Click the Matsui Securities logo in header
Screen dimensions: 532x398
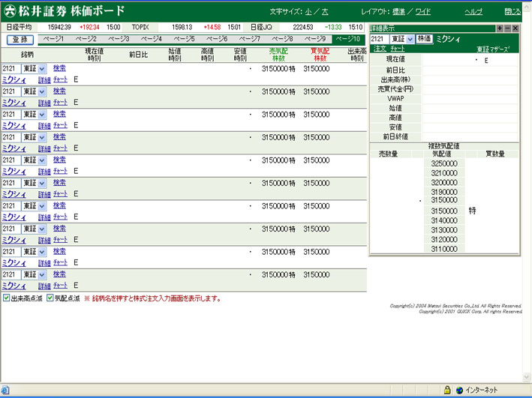pos(11,11)
